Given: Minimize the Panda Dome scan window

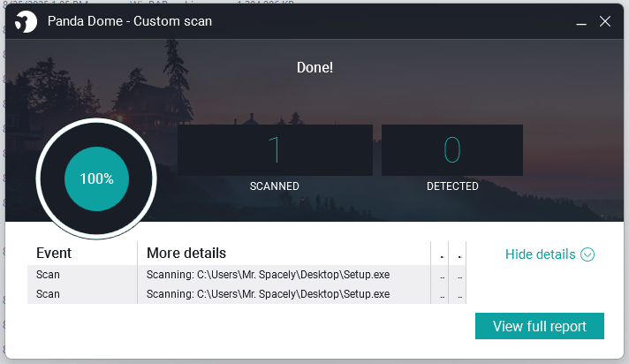Looking at the screenshot, I should [x=581, y=22].
